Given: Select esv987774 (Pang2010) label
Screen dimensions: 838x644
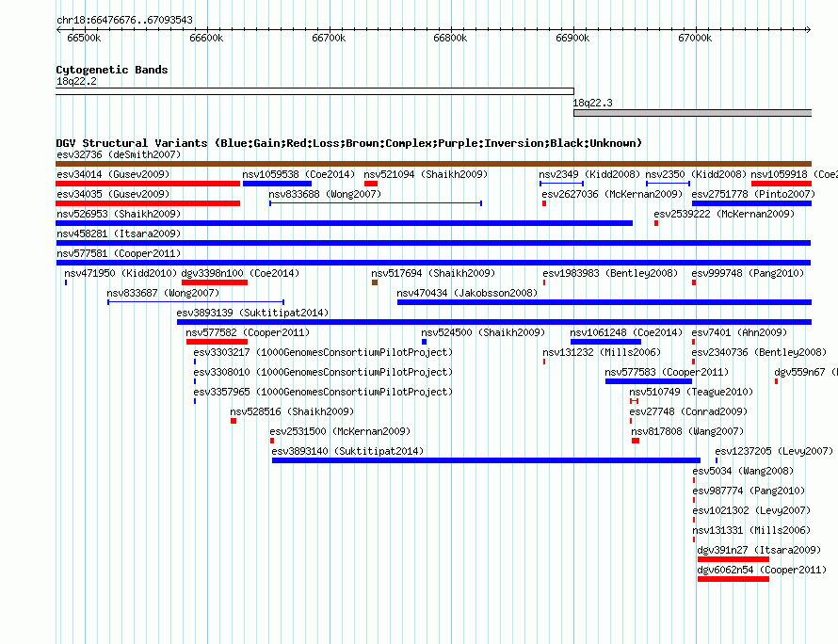Looking at the screenshot, I should [x=749, y=491].
